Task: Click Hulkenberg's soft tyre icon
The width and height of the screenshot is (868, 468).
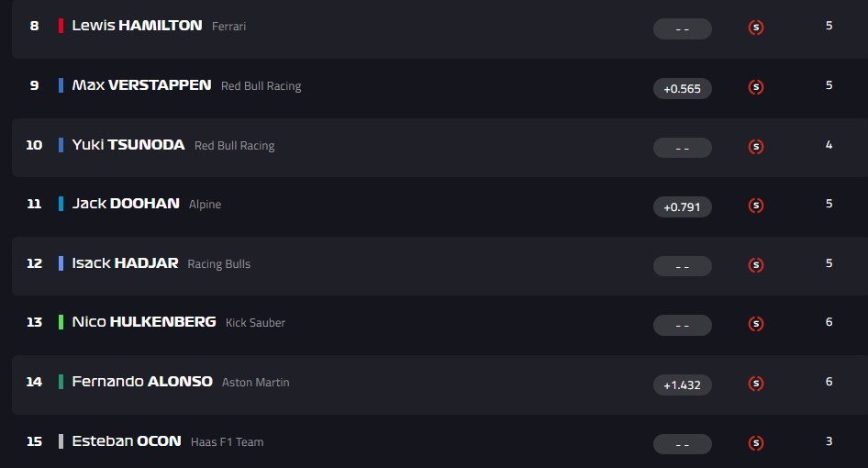Action: click(756, 324)
